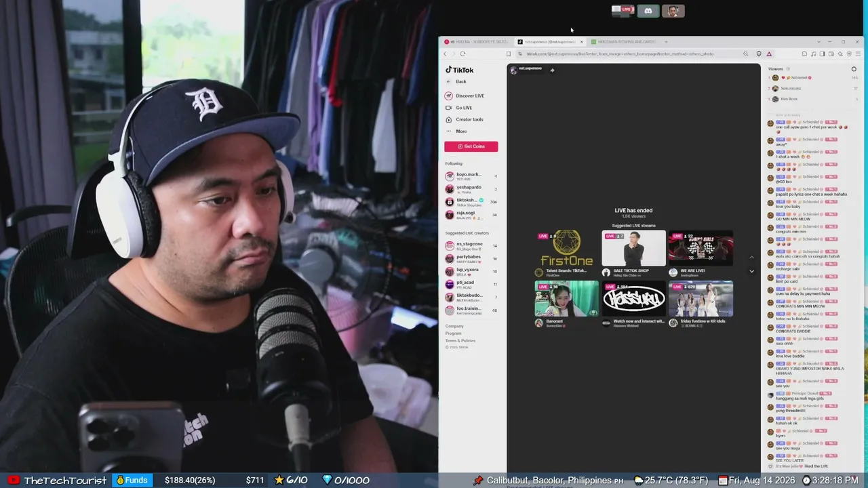The image size is (868, 488).
Task: Click the Get Coins button
Action: [x=471, y=146]
